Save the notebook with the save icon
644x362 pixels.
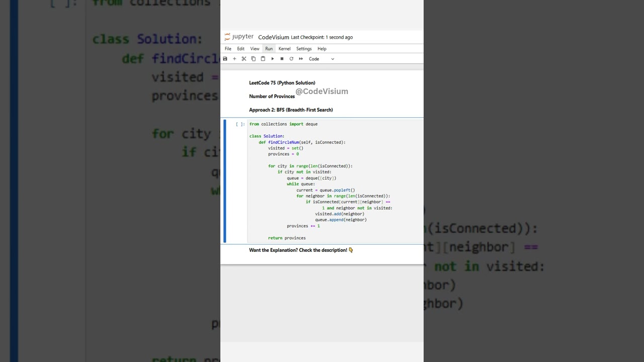pyautogui.click(x=225, y=59)
